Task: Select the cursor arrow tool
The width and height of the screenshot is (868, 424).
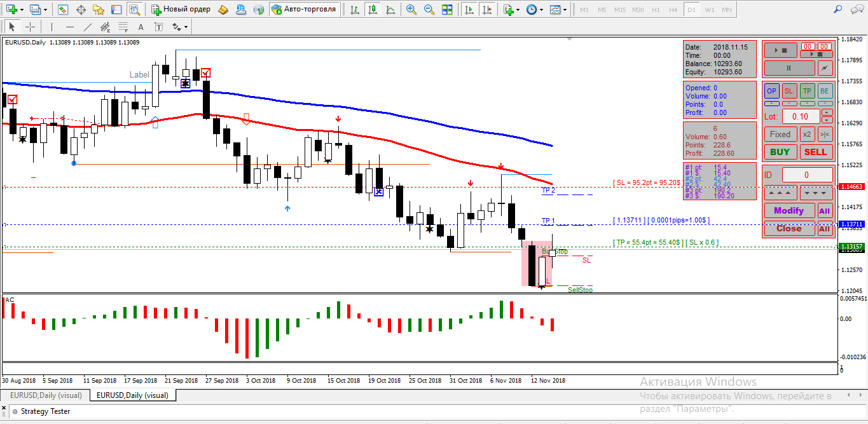Action: pos(12,27)
